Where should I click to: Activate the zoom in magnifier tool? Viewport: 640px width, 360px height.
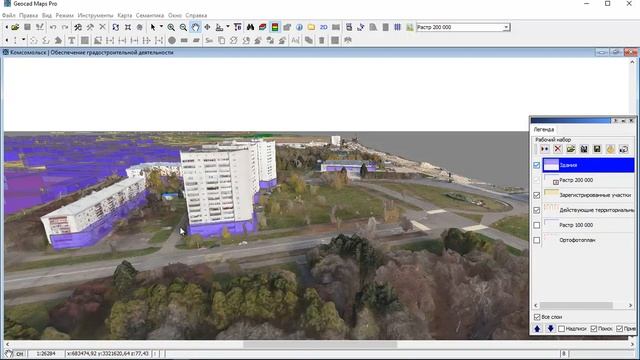171,27
